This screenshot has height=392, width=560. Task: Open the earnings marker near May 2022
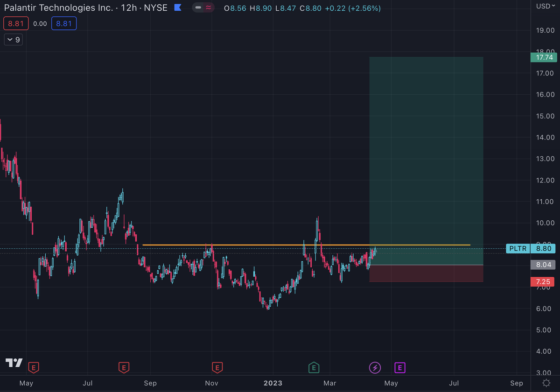point(33,368)
